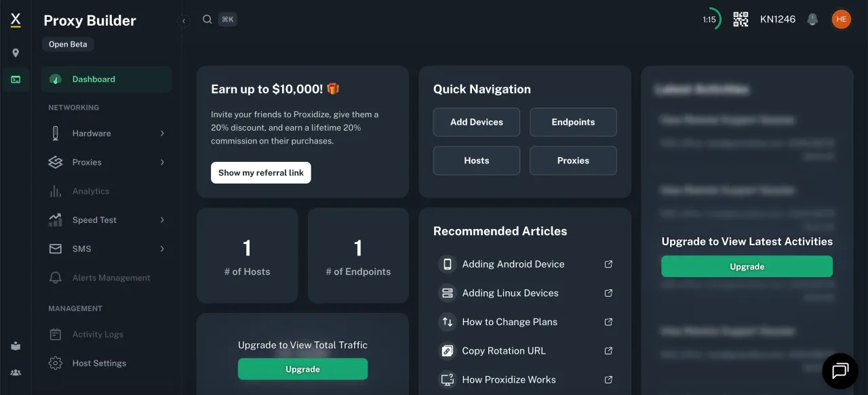The image size is (868, 395).
Task: Expand the Hardware submenu
Action: pyautogui.click(x=162, y=133)
